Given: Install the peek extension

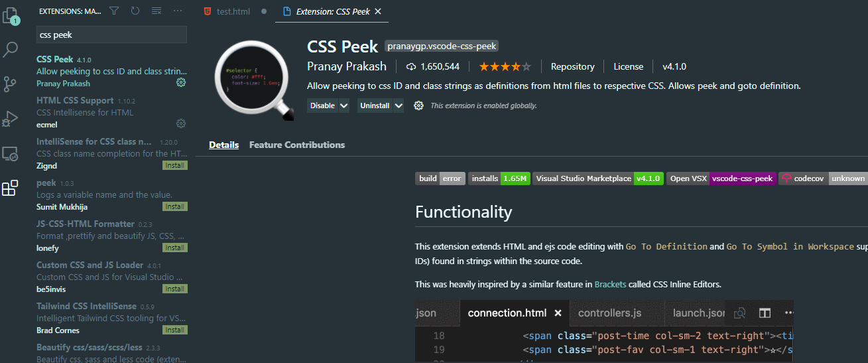Looking at the screenshot, I should (175, 206).
